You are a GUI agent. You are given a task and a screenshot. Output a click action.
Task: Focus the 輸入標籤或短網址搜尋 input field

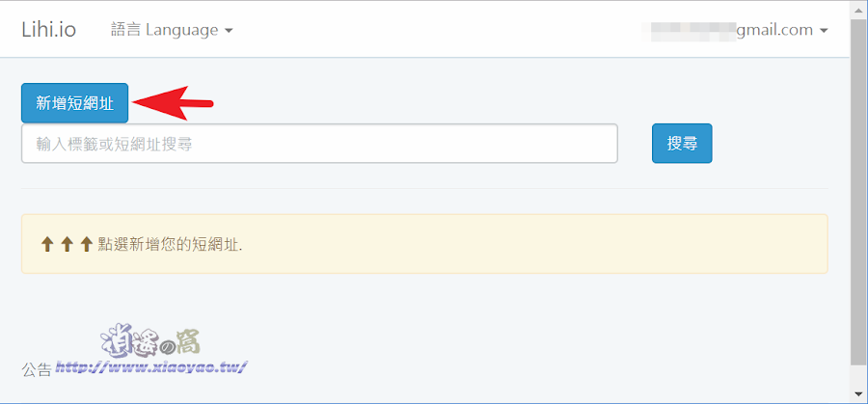(x=319, y=144)
